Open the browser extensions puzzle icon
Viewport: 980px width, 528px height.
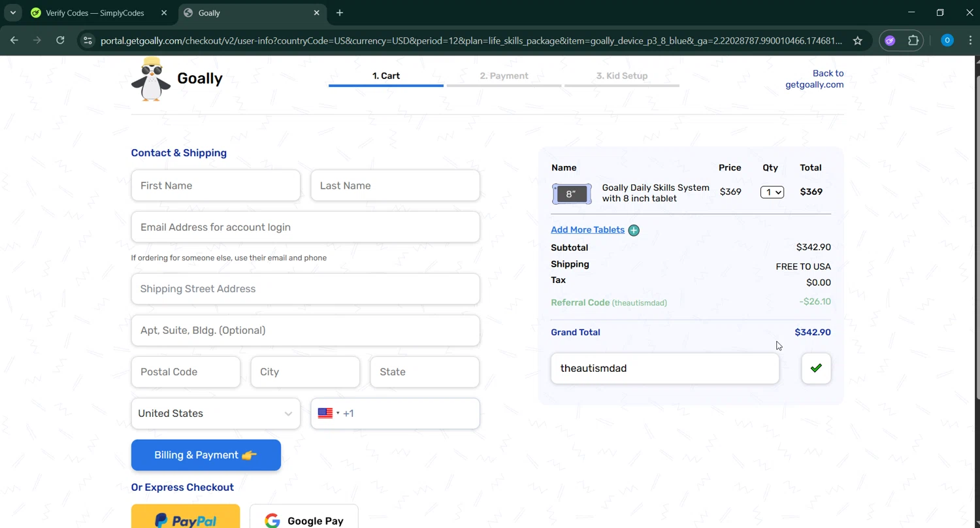click(913, 41)
